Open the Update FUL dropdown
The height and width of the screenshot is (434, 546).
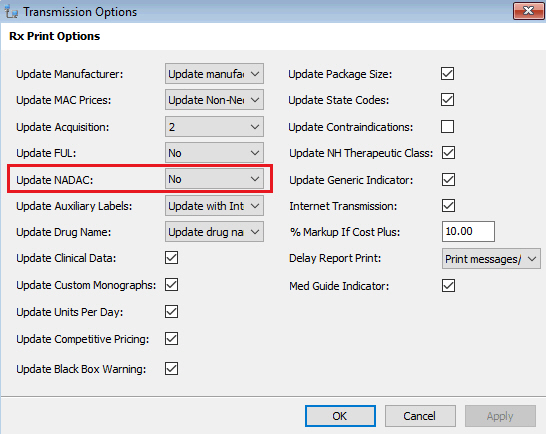coord(214,153)
